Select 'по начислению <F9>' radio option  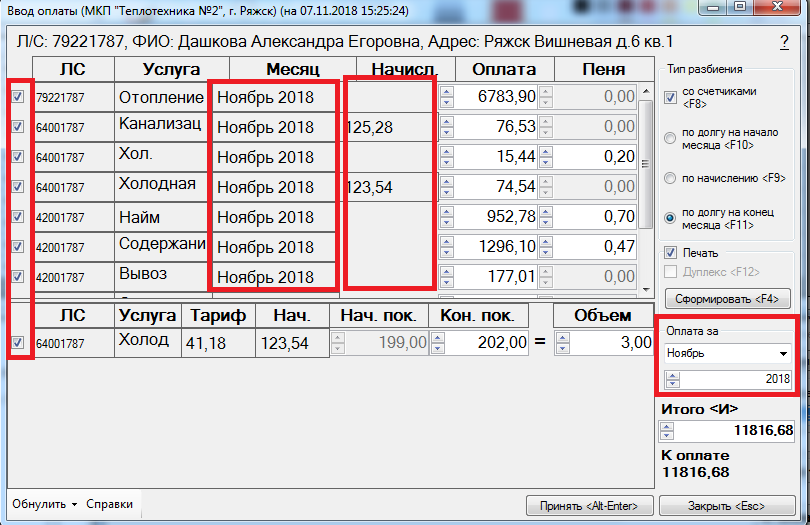pos(672,178)
